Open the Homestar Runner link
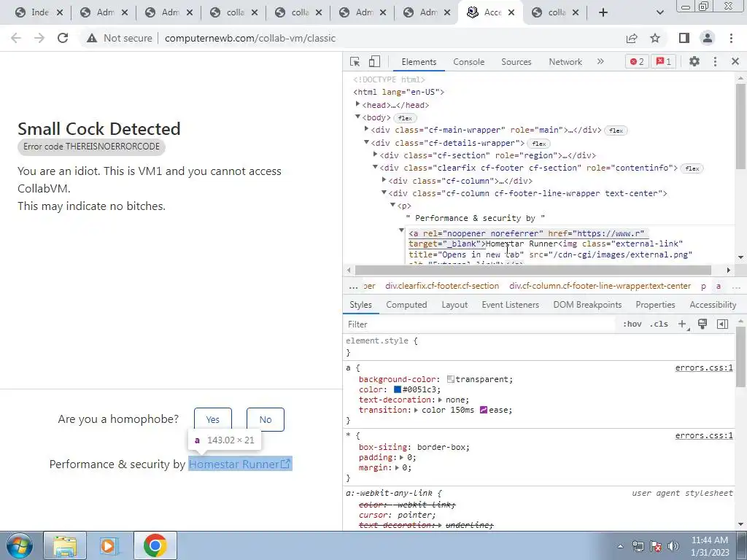The width and height of the screenshot is (747, 560). coord(239,464)
